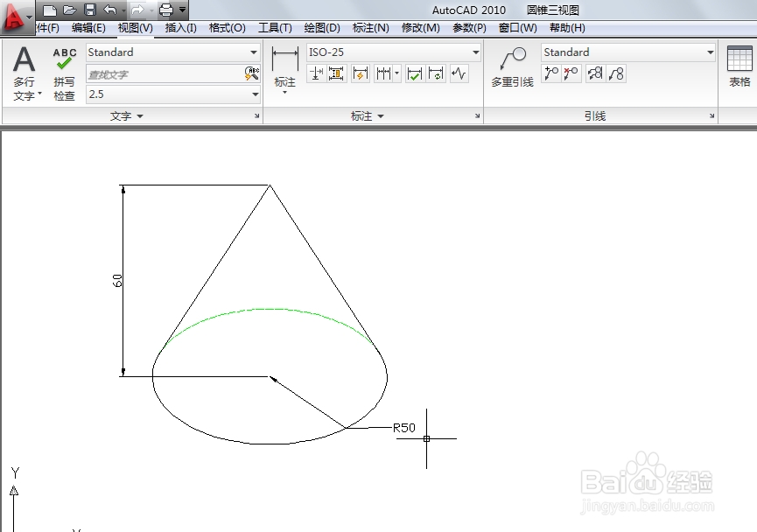Image resolution: width=757 pixels, height=532 pixels.
Task: Open the 工具(T) menu
Action: 275,28
